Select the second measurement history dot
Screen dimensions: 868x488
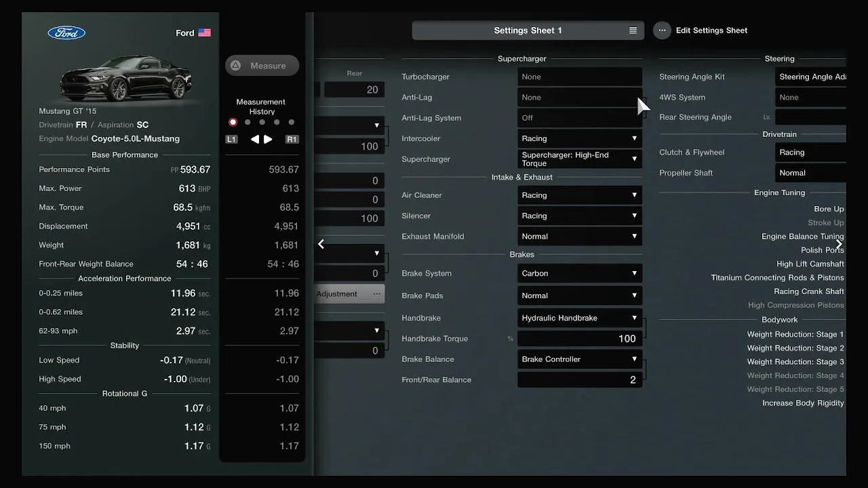248,122
